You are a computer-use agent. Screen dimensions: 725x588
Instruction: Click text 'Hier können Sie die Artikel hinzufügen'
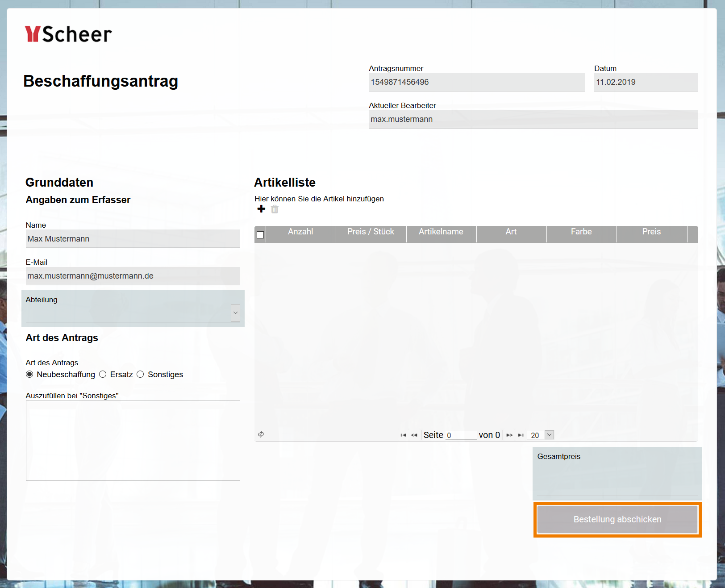[x=319, y=199]
